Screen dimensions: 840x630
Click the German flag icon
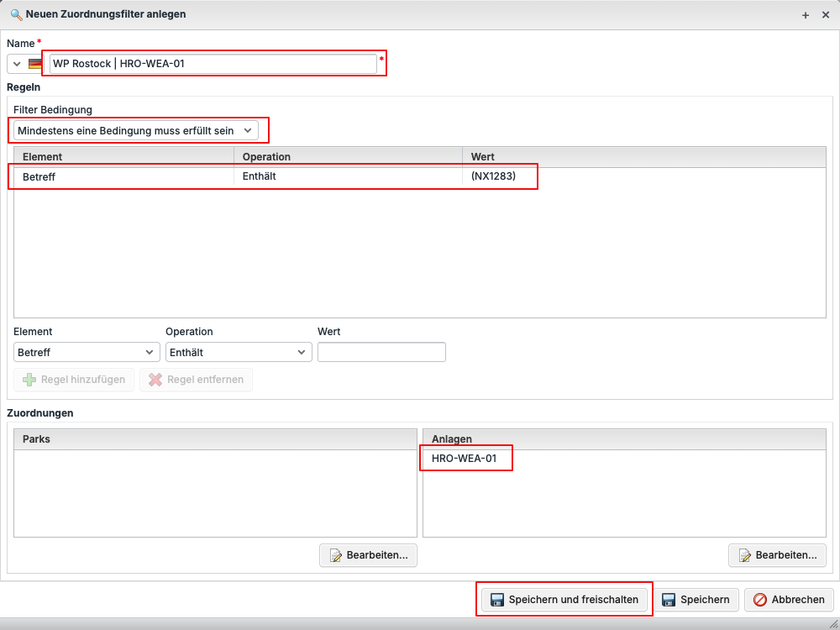[x=35, y=64]
